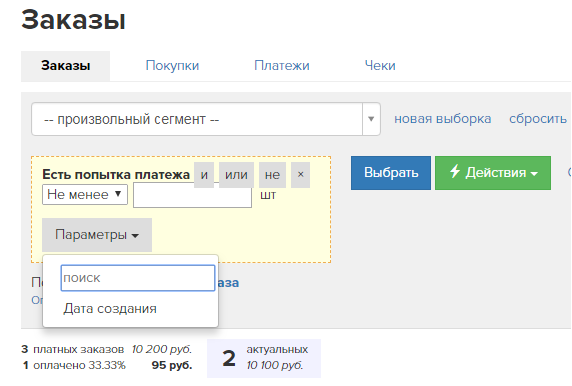Click the segment dropdown arrow
The image size is (572, 386).
pyautogui.click(x=371, y=119)
